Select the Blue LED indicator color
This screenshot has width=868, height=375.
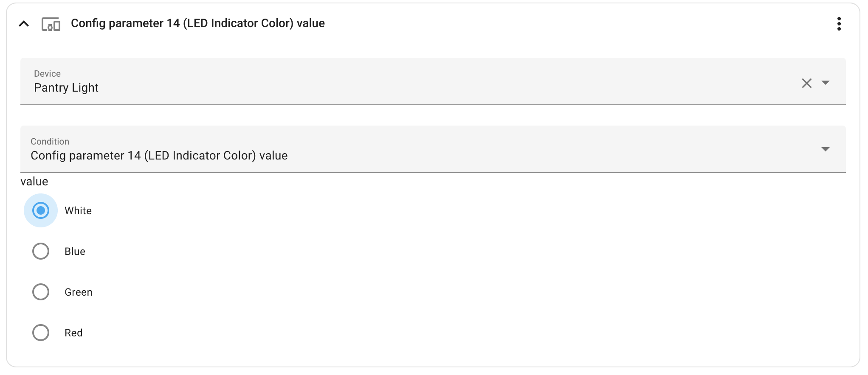pyautogui.click(x=41, y=251)
